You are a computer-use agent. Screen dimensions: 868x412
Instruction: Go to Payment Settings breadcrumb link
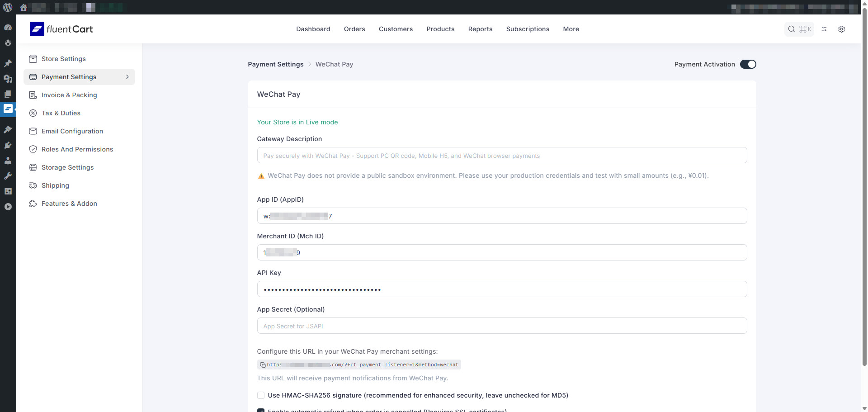275,64
